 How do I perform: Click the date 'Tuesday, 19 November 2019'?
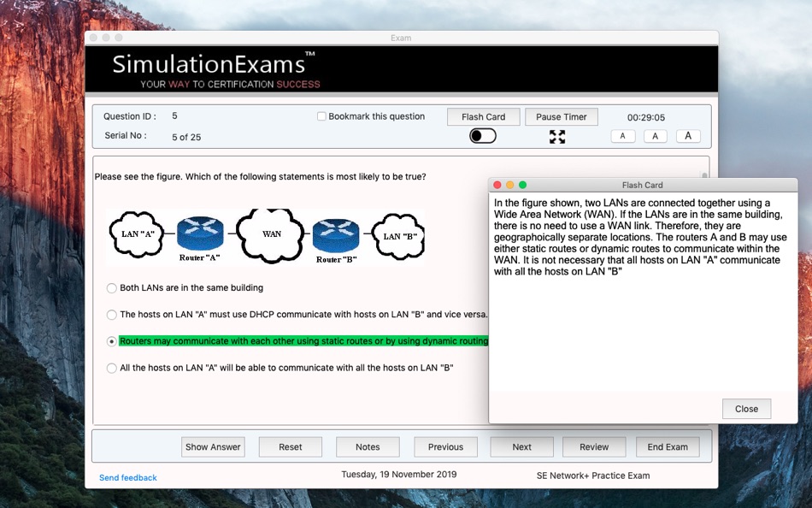tap(399, 475)
